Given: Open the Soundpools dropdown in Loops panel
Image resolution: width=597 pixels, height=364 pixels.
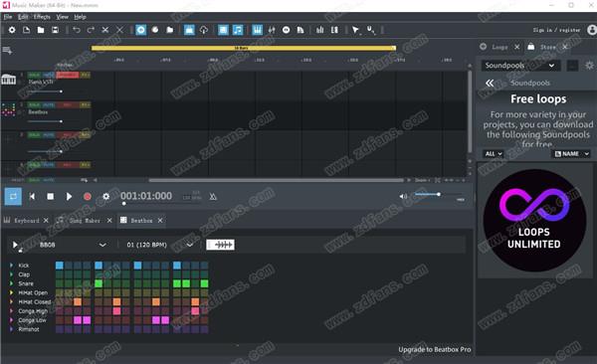Looking at the screenshot, I should pos(520,66).
